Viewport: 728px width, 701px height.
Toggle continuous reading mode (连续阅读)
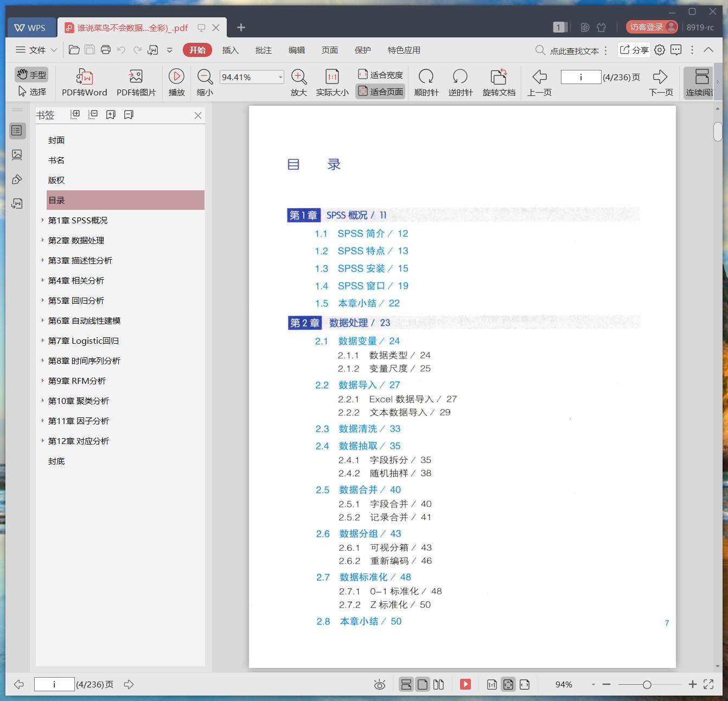[699, 83]
